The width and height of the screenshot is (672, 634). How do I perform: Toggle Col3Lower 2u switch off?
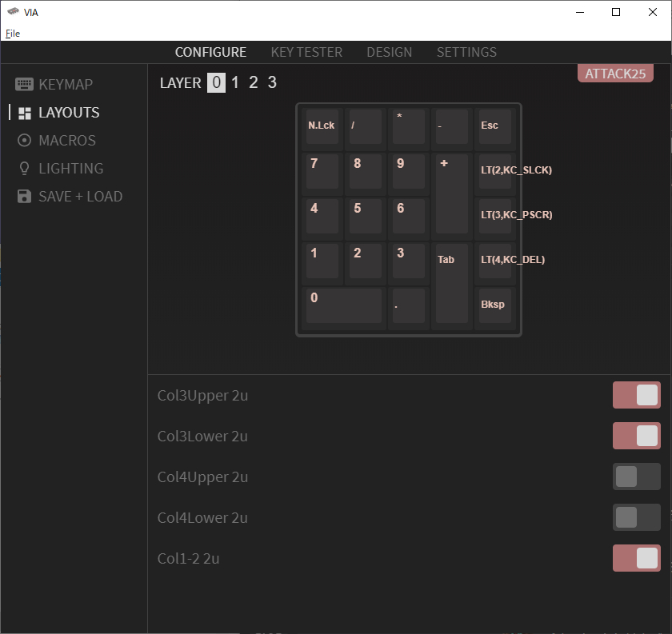coord(637,436)
